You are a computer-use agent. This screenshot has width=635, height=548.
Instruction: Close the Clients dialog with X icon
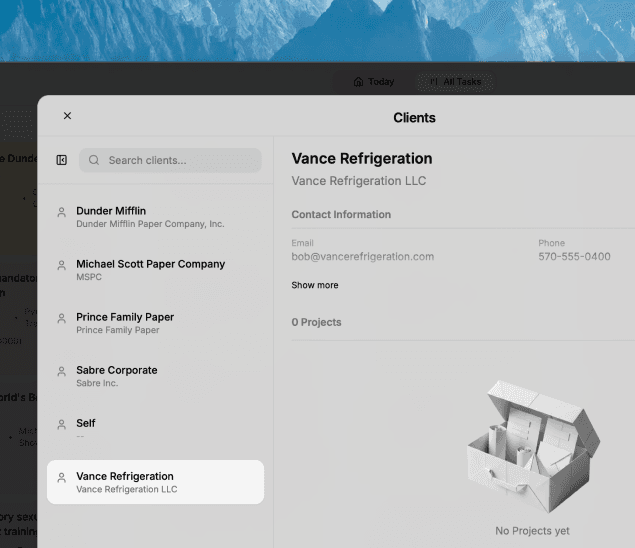pos(67,116)
